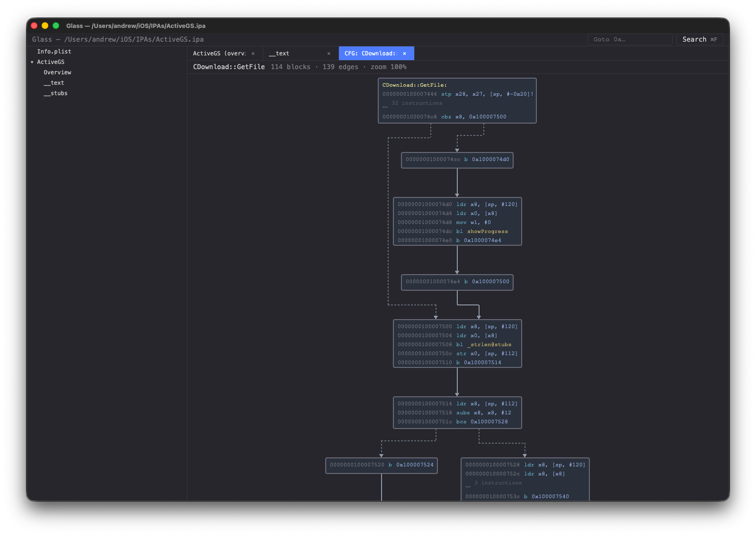Click subs x8, x8, #12 instruction

(484, 413)
